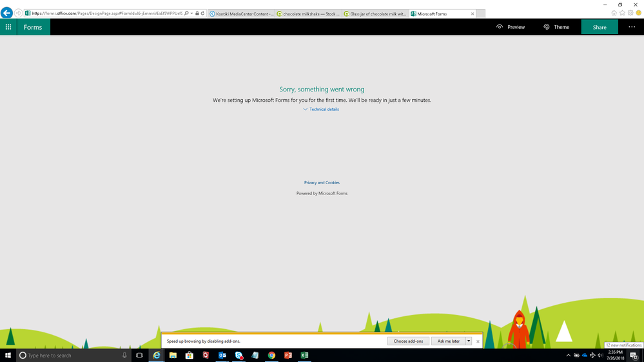Open the Theme picker
Image resolution: width=644 pixels, height=362 pixels.
click(556, 27)
